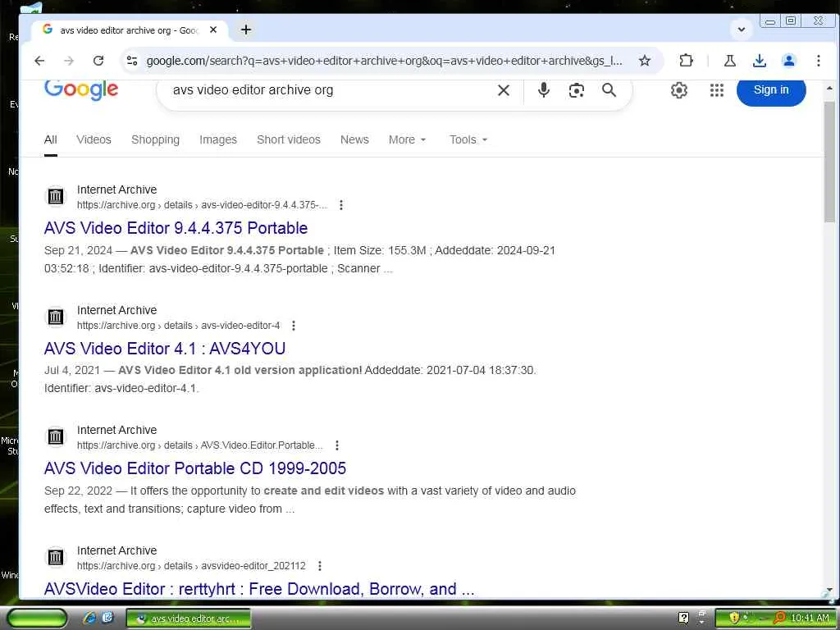Open the Chrome profile avatar
The image size is (840, 630).
click(789, 61)
